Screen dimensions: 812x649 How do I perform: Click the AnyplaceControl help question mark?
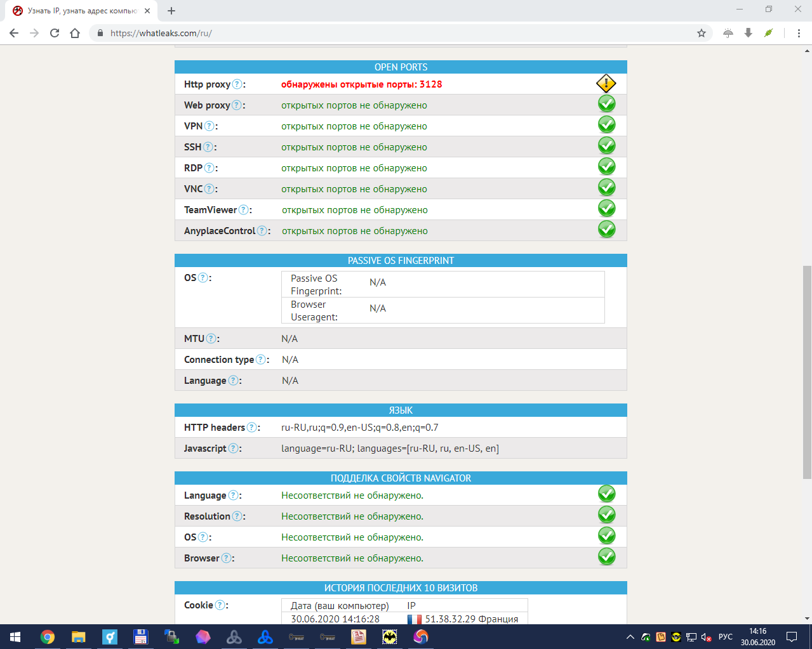click(262, 231)
